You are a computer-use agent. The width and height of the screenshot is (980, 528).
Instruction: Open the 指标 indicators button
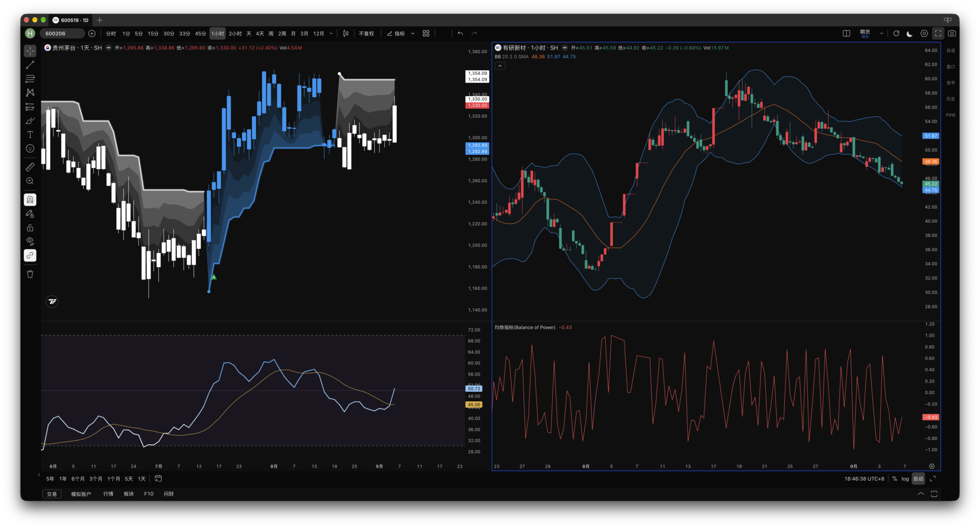click(396, 33)
